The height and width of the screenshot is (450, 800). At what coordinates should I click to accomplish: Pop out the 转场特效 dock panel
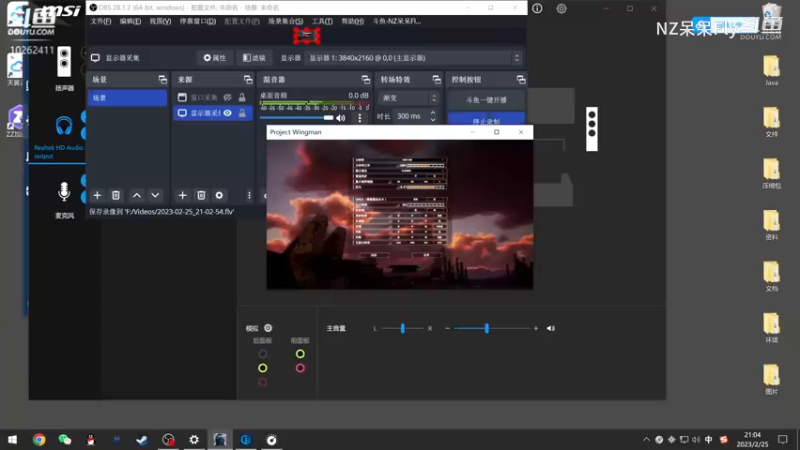pyautogui.click(x=437, y=80)
